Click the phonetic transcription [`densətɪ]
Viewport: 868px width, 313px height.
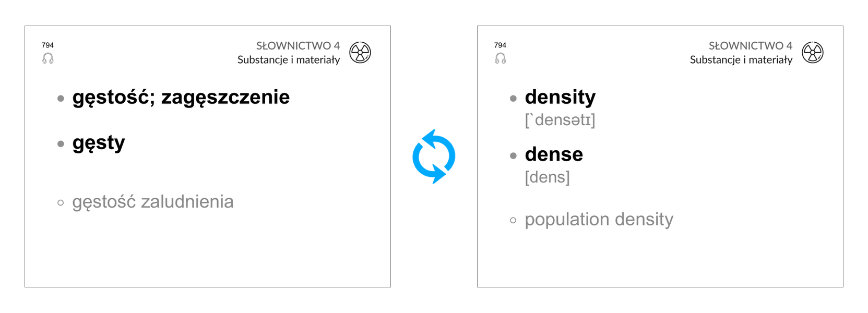(x=560, y=120)
